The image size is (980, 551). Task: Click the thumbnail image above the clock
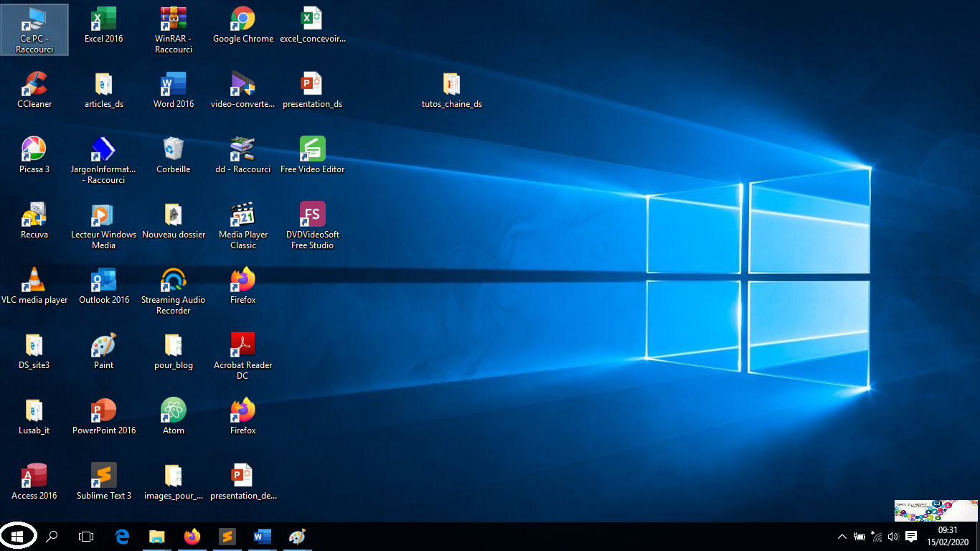pos(936,511)
